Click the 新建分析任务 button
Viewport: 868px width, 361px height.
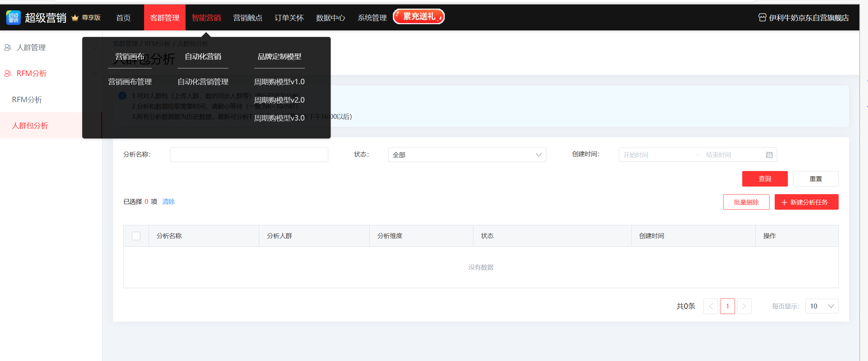coord(806,202)
